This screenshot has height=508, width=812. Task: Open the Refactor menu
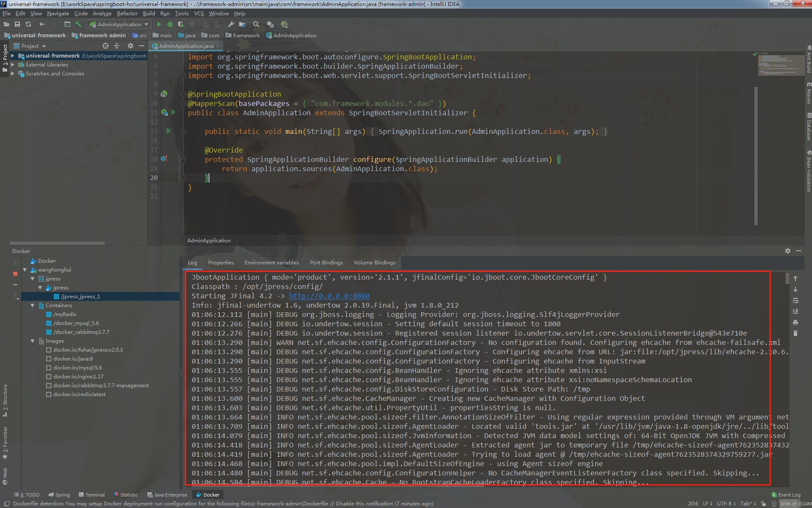point(127,13)
